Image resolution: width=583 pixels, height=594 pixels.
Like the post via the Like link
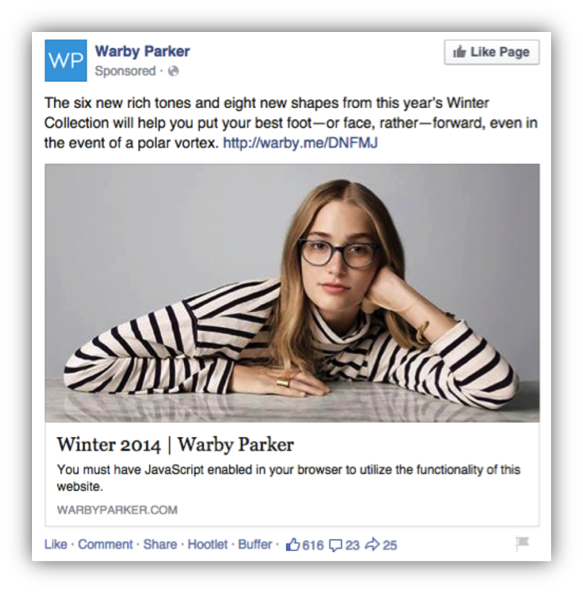[x=56, y=544]
